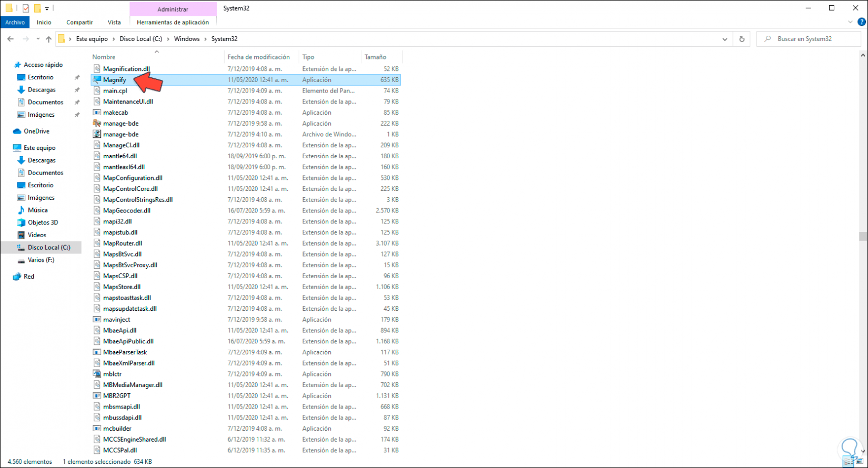868x468 pixels.
Task: Click the main.cpl control panel icon
Action: click(97, 91)
